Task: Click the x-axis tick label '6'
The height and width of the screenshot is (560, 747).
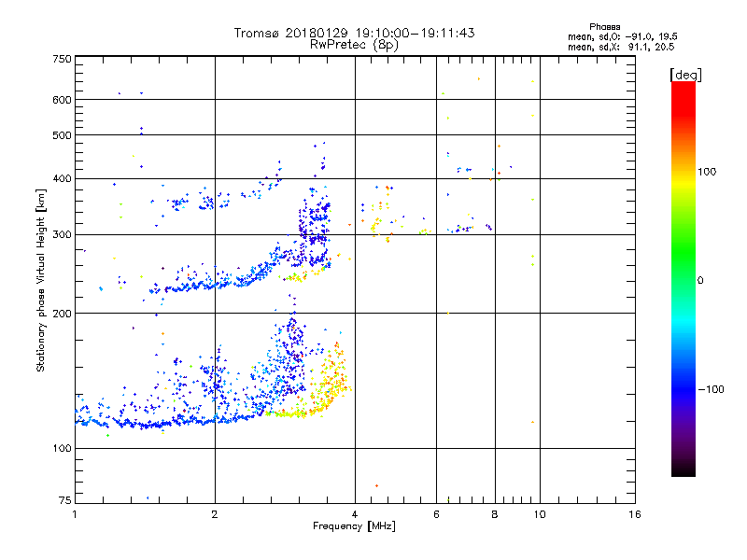Action: [436, 514]
